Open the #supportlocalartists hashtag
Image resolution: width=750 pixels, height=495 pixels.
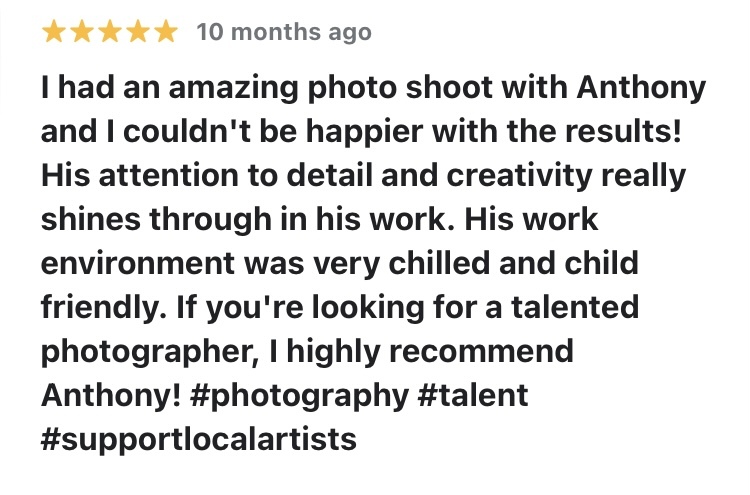198,439
